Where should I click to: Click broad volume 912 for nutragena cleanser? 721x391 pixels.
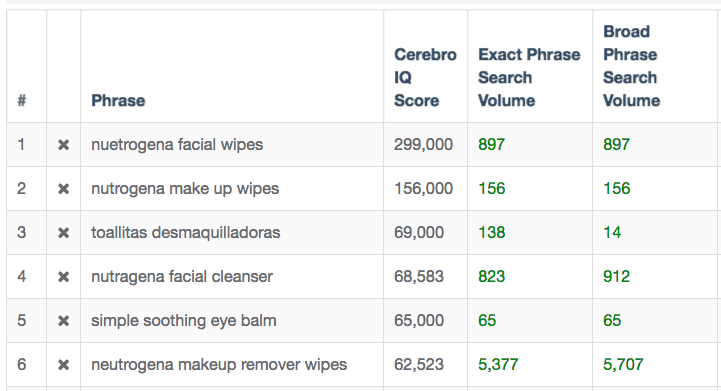tap(617, 276)
